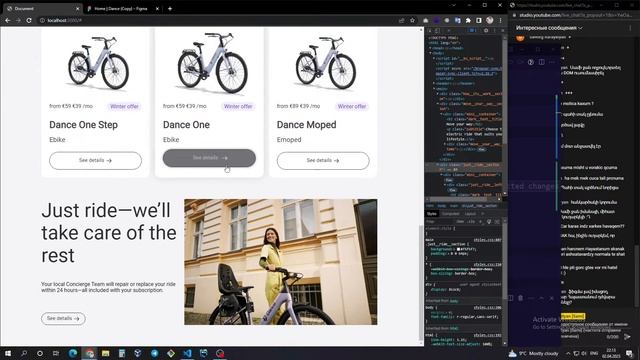Click the share page icon in address bar
This screenshot has height=360, width=640.
pyautogui.click(x=402, y=20)
